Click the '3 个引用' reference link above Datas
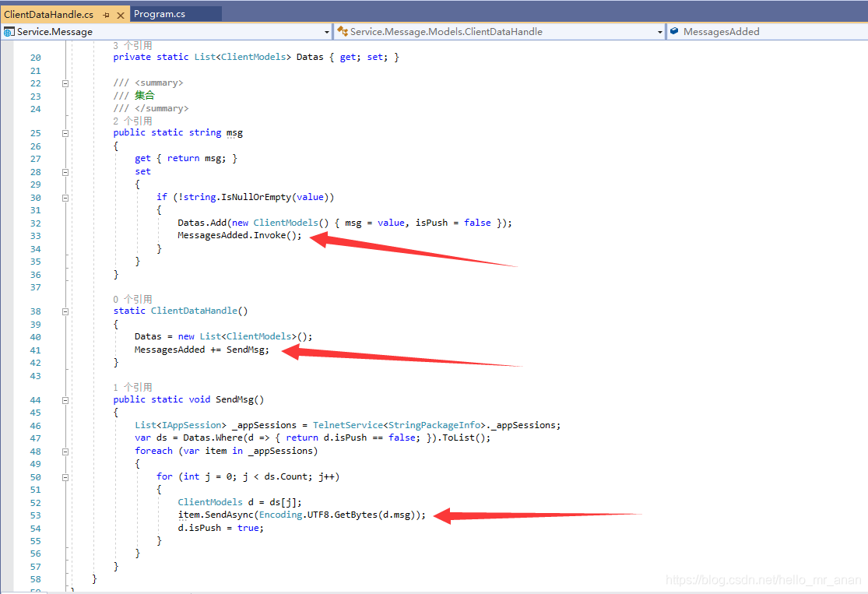The image size is (868, 594). (132, 45)
